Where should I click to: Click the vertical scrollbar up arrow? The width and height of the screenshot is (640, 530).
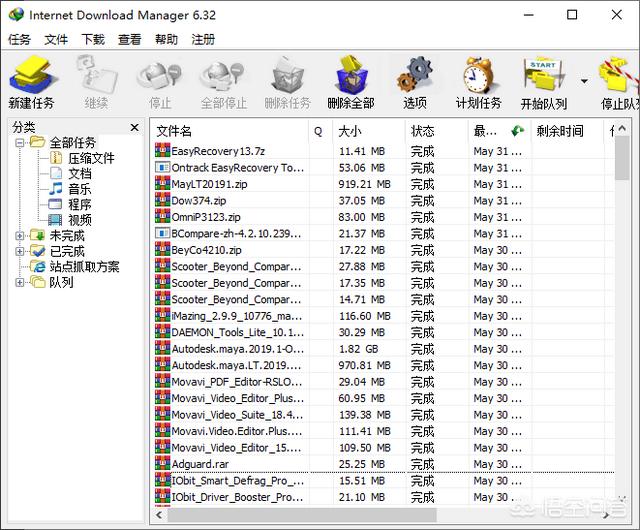tap(622, 128)
